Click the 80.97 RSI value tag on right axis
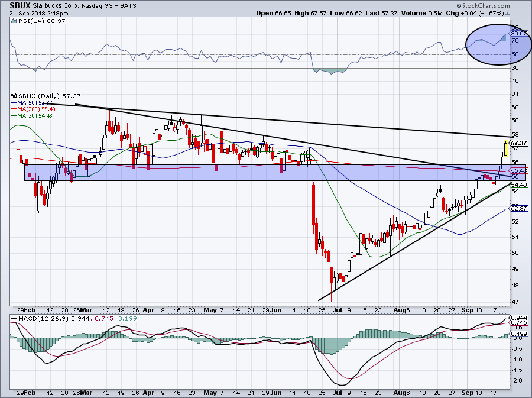Image resolution: width=532 pixels, height=398 pixels. [519, 33]
